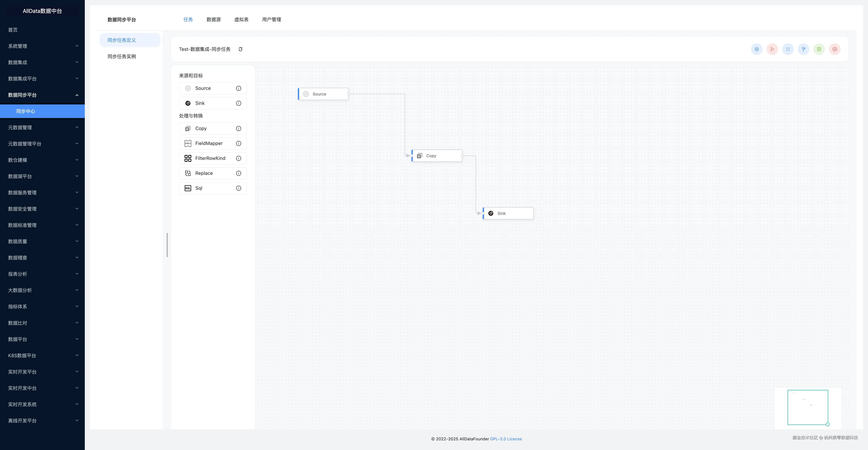Screen dimensions: 868x450
Task: Switch to the 数据源 tab
Action: coord(213,19)
